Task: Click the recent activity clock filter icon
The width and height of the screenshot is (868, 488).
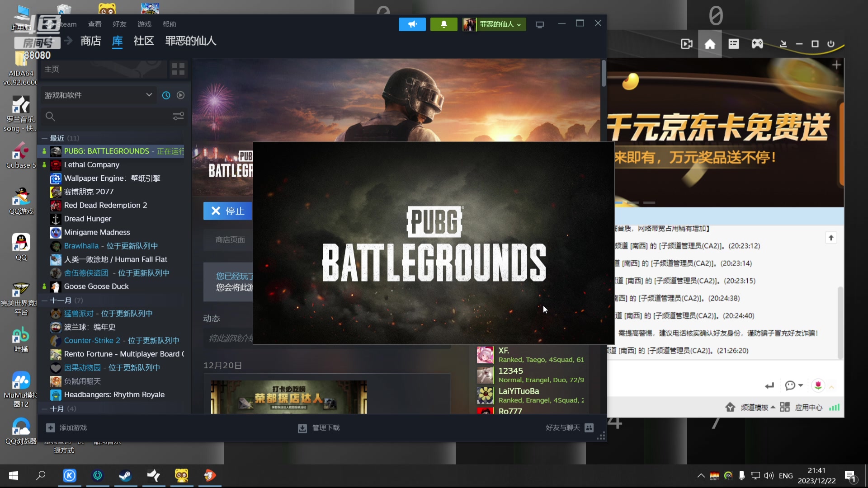Action: [x=166, y=95]
